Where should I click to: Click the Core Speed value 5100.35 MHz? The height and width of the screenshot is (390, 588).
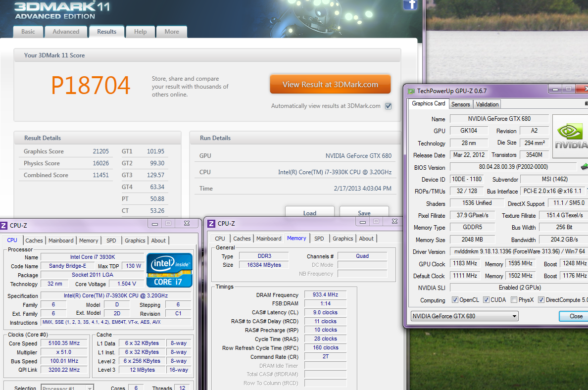click(x=64, y=343)
